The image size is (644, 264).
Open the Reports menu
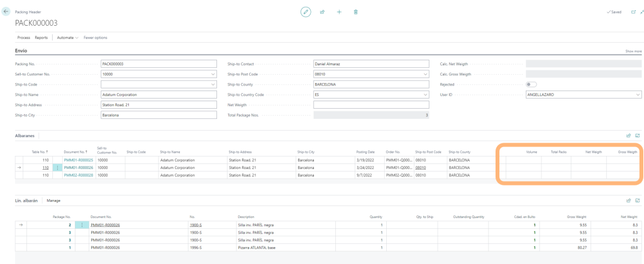pyautogui.click(x=41, y=37)
